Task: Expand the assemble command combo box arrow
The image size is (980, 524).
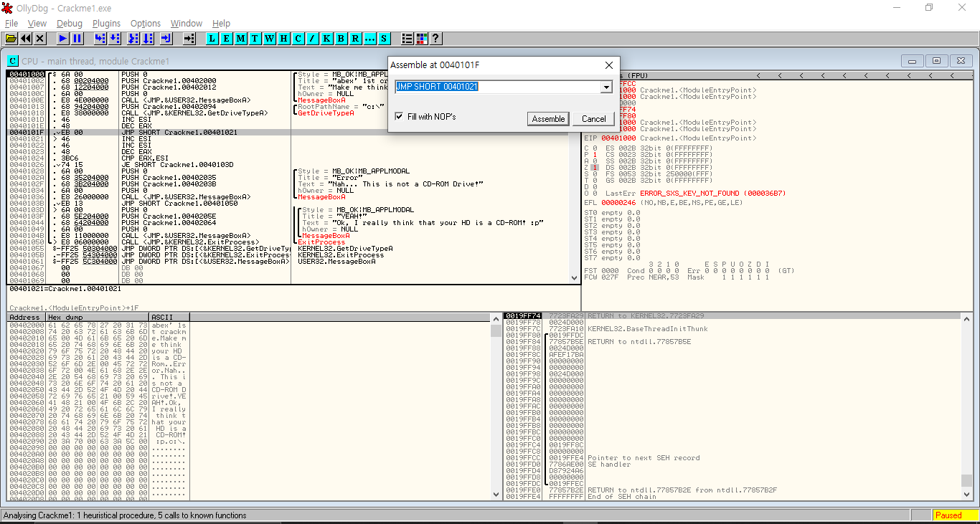Action: 606,87
